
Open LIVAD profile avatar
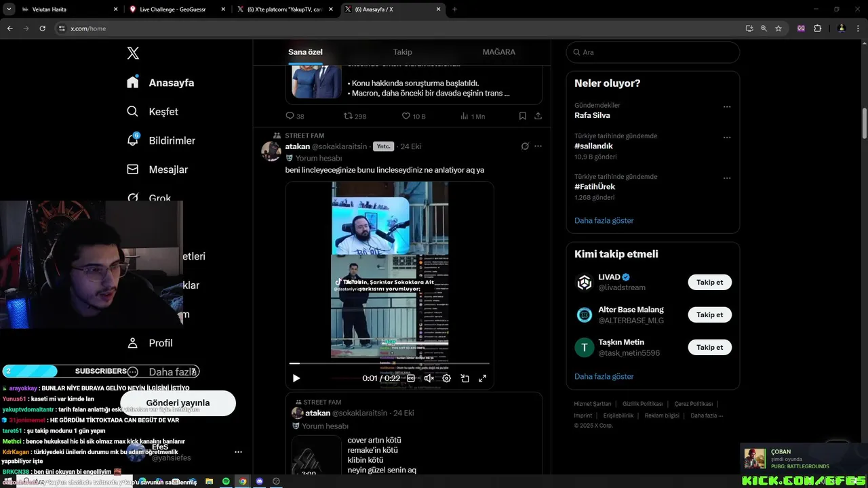(x=584, y=282)
